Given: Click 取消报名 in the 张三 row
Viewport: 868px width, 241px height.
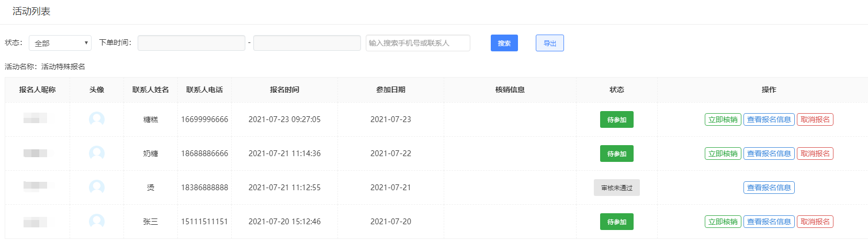Looking at the screenshot, I should tap(815, 222).
